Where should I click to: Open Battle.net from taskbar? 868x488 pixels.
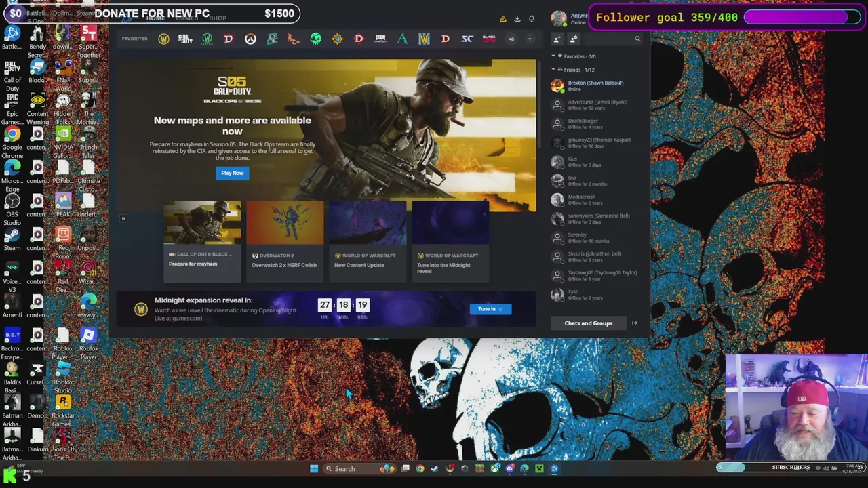554,468
